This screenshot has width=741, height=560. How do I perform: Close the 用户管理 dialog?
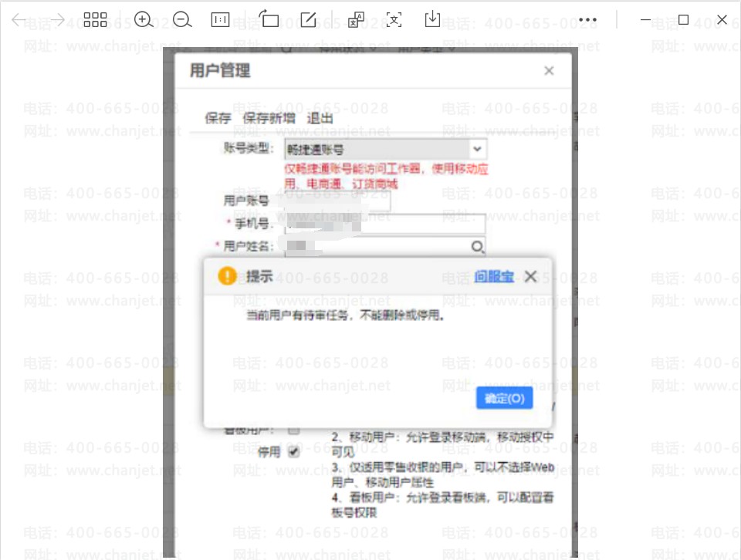(x=549, y=71)
